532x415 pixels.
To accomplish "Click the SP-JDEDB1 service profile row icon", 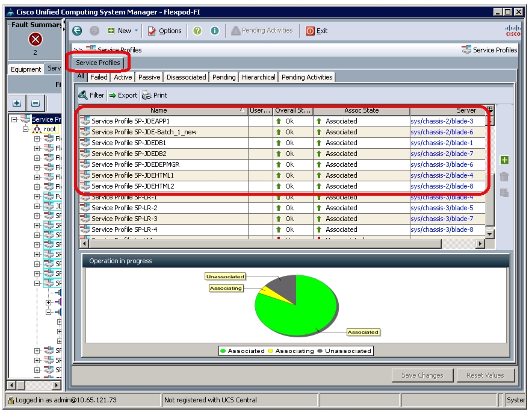I will [85, 143].
